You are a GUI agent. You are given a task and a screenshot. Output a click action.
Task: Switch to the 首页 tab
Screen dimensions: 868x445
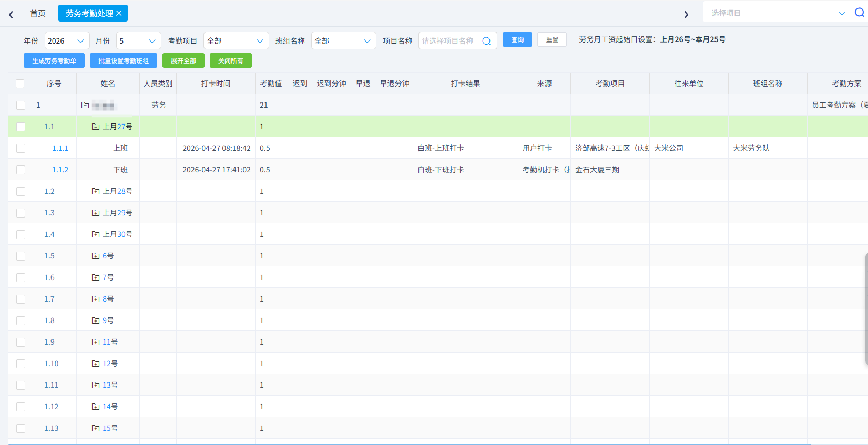(38, 13)
